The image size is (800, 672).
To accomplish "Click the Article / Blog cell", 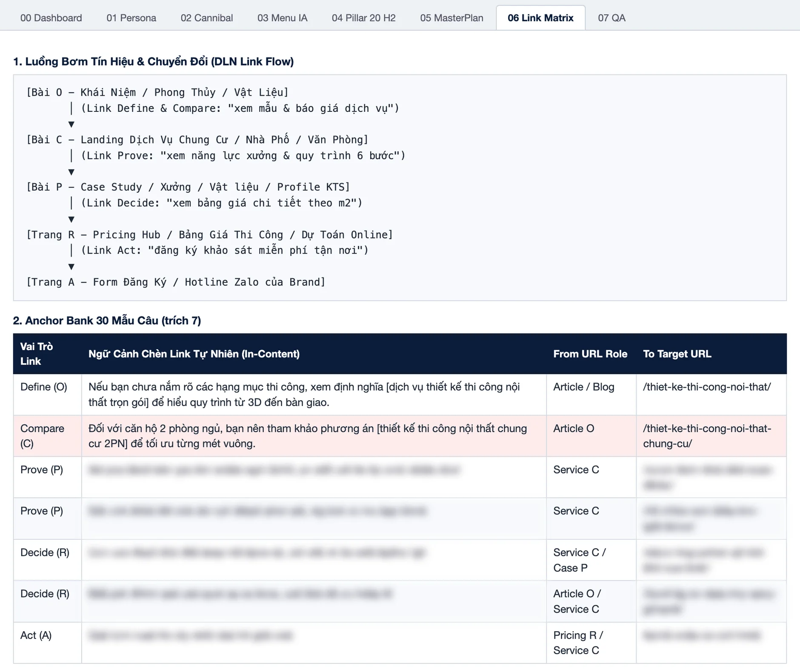I will (x=591, y=395).
